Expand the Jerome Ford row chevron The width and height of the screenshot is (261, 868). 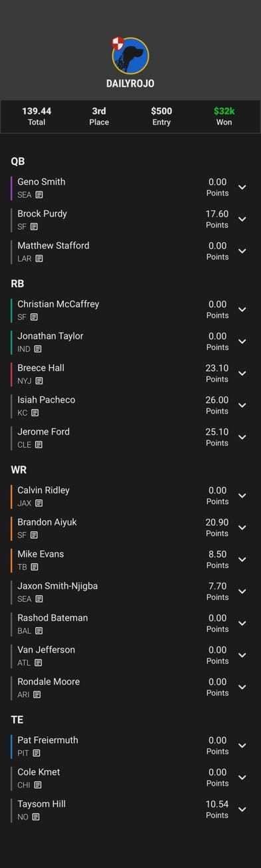[242, 438]
